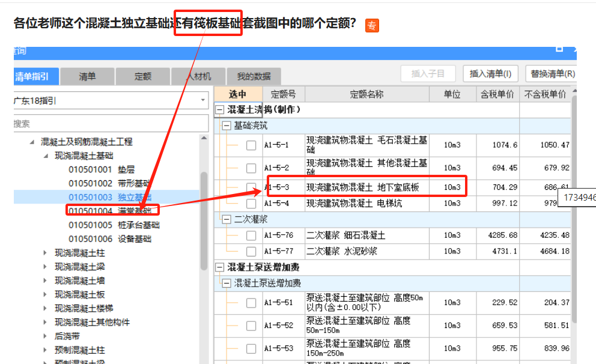Expand the 现浇混凝土柱 tree node
Viewport: 596px width, 364px height.
45,253
